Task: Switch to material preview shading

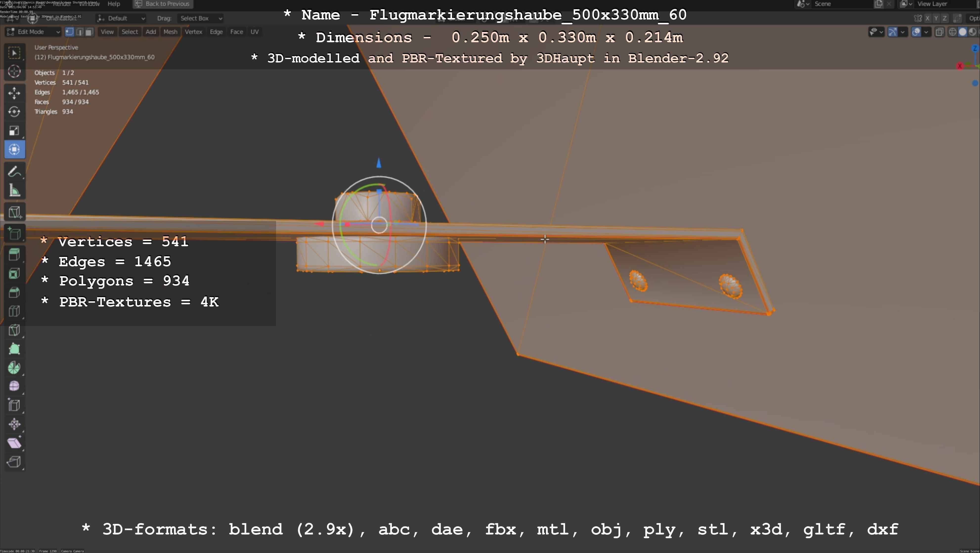Action: (x=972, y=32)
